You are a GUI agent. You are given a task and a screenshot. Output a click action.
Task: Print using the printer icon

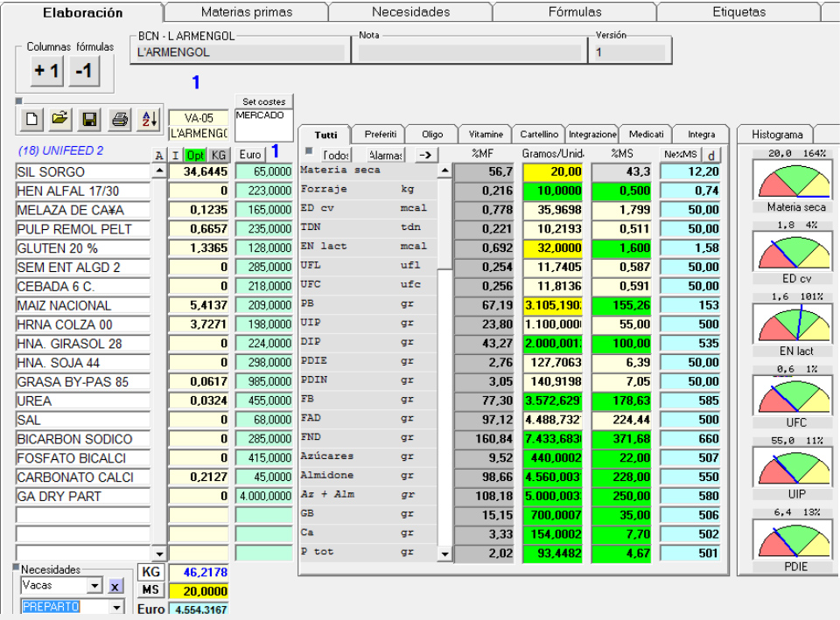click(120, 119)
